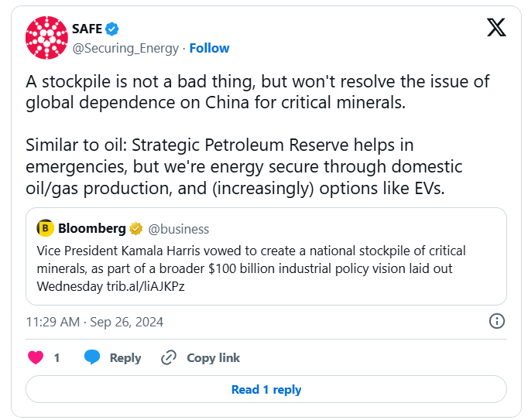Image resolution: width=528 pixels, height=420 pixels.
Task: Click the Copy link text
Action: click(x=213, y=357)
